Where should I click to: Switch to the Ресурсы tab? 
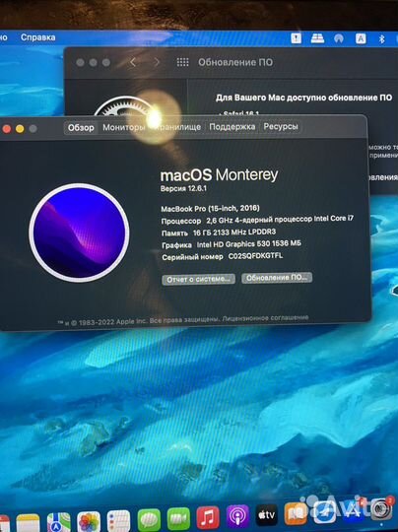[x=281, y=126]
